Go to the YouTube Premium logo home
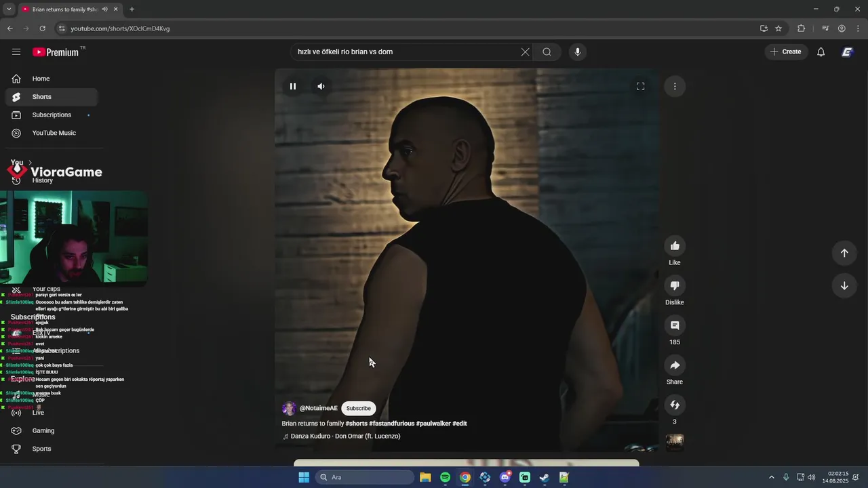Image resolution: width=868 pixels, height=488 pixels. click(56, 52)
